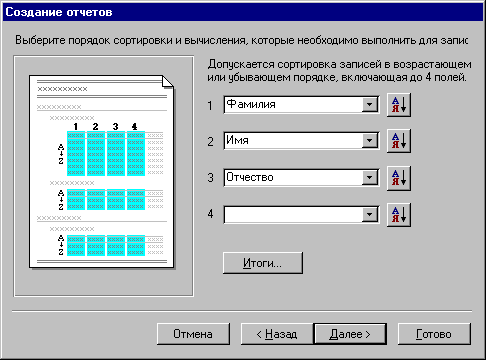Click the report layout preview page
This screenshot has width=486, height=360.
(102, 172)
